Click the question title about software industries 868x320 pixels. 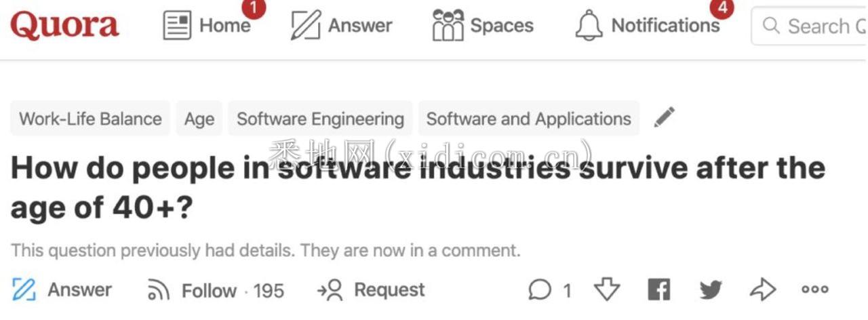418,188
